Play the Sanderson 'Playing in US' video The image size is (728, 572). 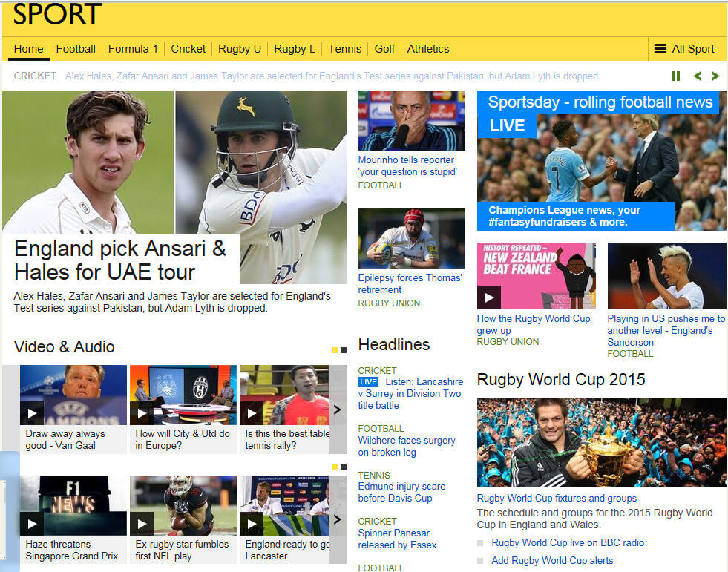click(666, 275)
